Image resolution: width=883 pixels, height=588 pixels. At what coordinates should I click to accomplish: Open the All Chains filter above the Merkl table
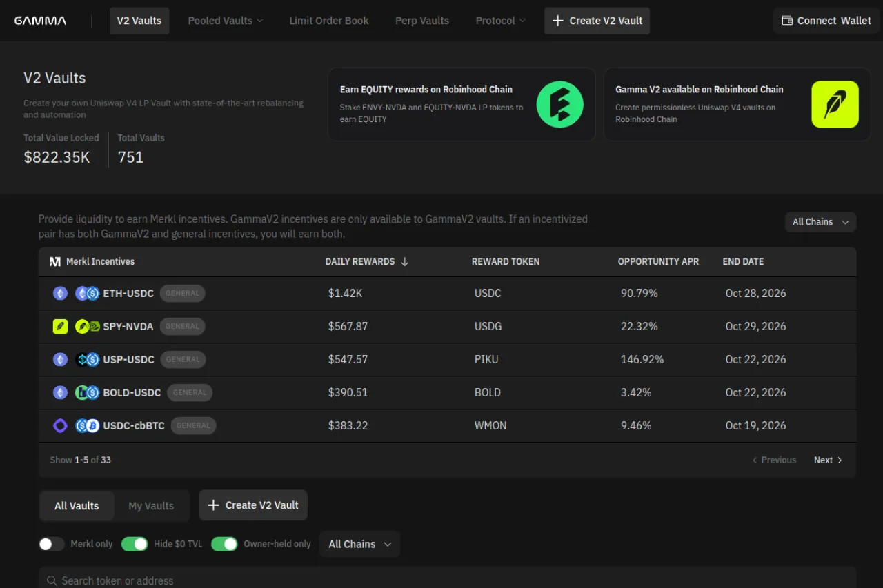click(821, 222)
